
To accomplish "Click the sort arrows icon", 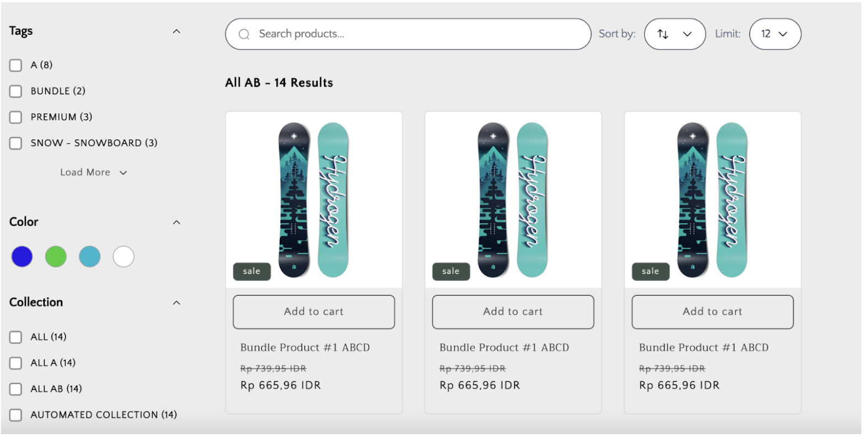I will 663,34.
